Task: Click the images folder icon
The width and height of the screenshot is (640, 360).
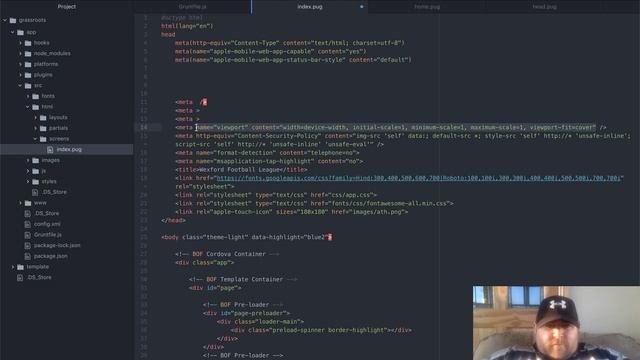Action: point(36,160)
